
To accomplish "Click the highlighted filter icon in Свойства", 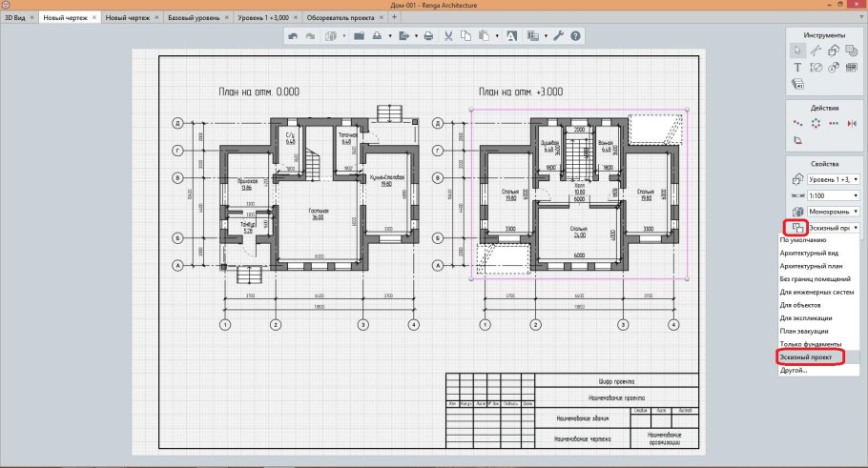I will point(796,228).
